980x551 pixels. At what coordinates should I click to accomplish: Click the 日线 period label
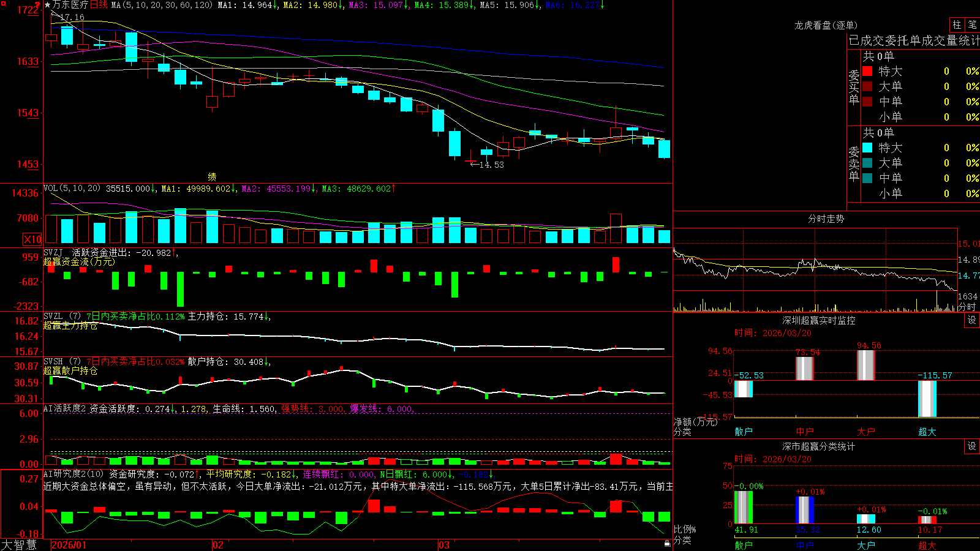[99, 5]
